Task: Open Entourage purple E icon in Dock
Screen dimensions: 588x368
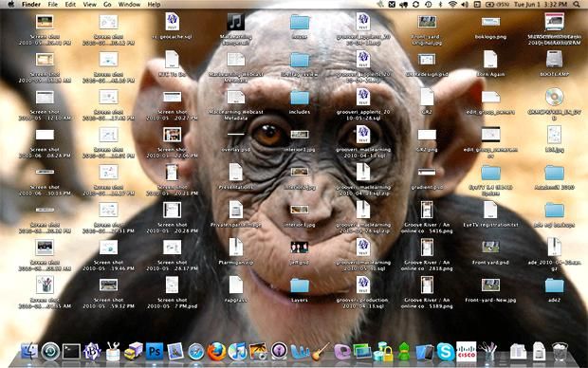Action: tap(341, 352)
